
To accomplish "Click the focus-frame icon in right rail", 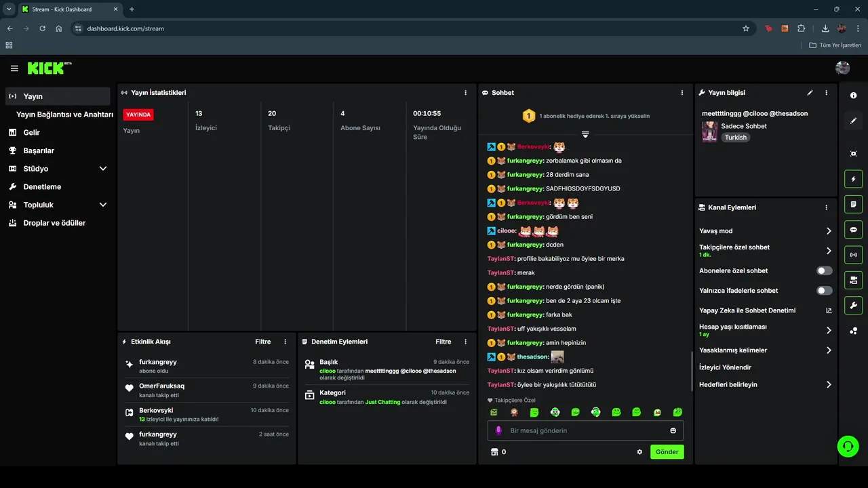I will click(853, 154).
